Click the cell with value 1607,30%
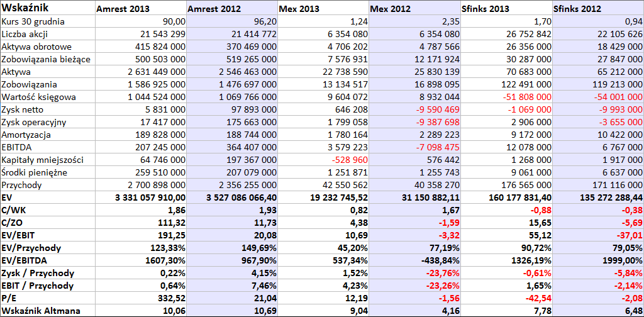This screenshot has width=644, height=317. 140,261
